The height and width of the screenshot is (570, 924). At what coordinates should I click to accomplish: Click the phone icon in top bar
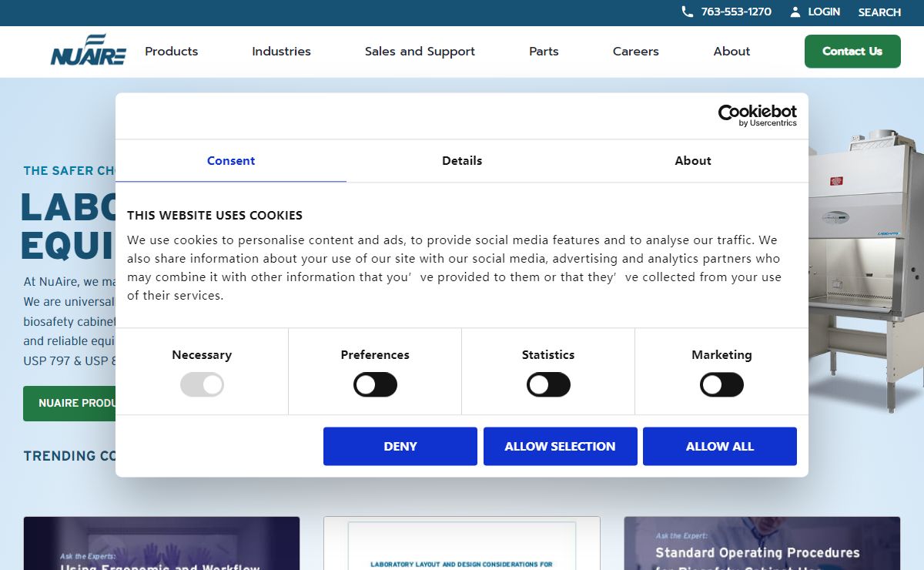click(x=688, y=12)
